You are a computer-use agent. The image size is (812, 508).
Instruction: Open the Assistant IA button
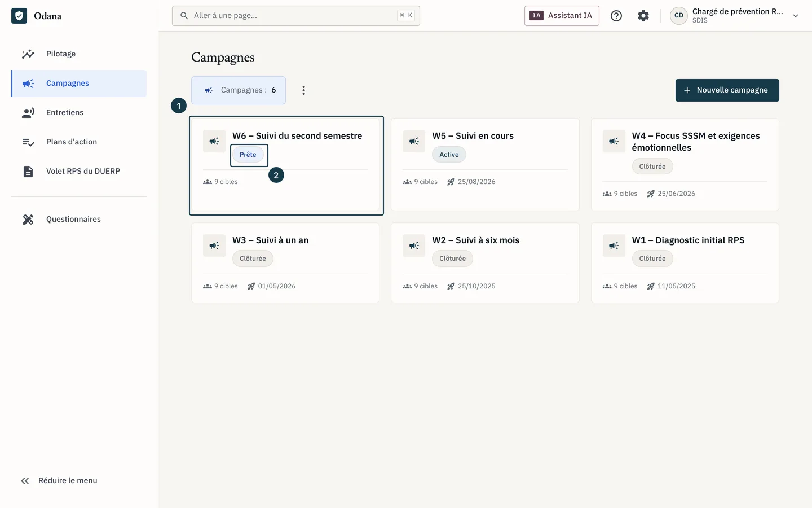[562, 16]
